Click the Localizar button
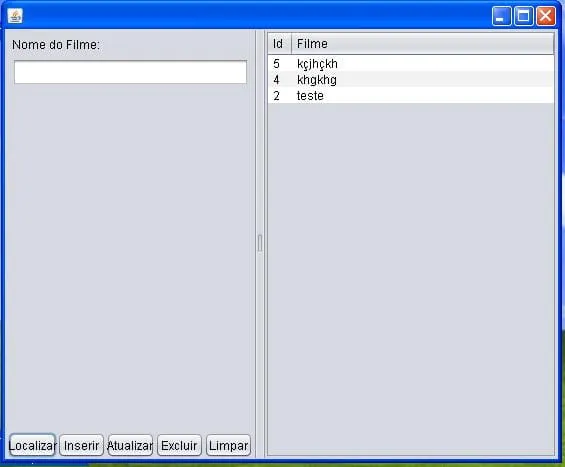Screen dimensions: 565x467 32,445
